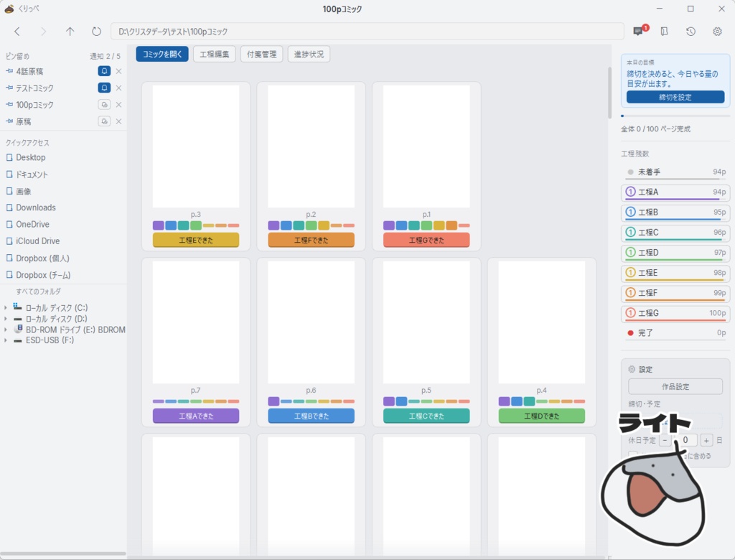Open Dropbox (チーム) in quick access

pos(43,275)
